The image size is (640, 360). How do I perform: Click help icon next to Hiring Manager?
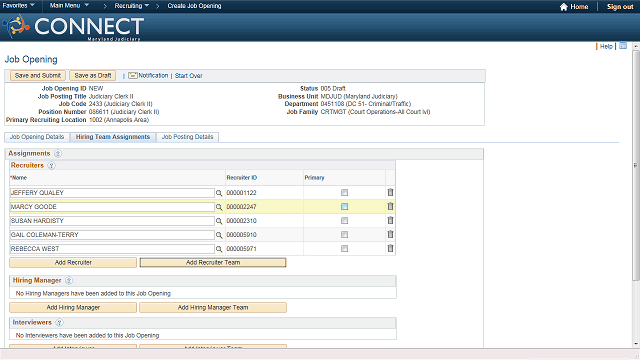tap(69, 280)
